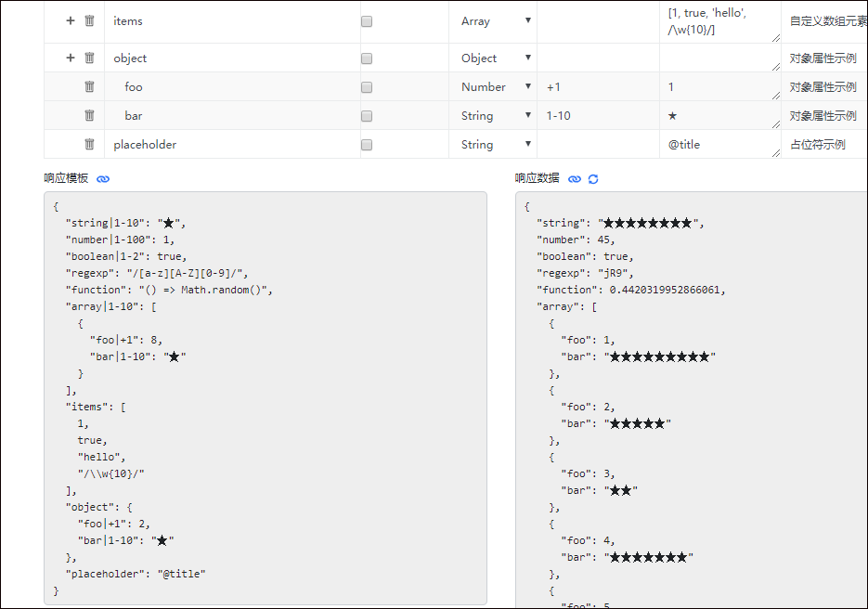
Task: Open the Object type dropdown
Action: coord(495,58)
